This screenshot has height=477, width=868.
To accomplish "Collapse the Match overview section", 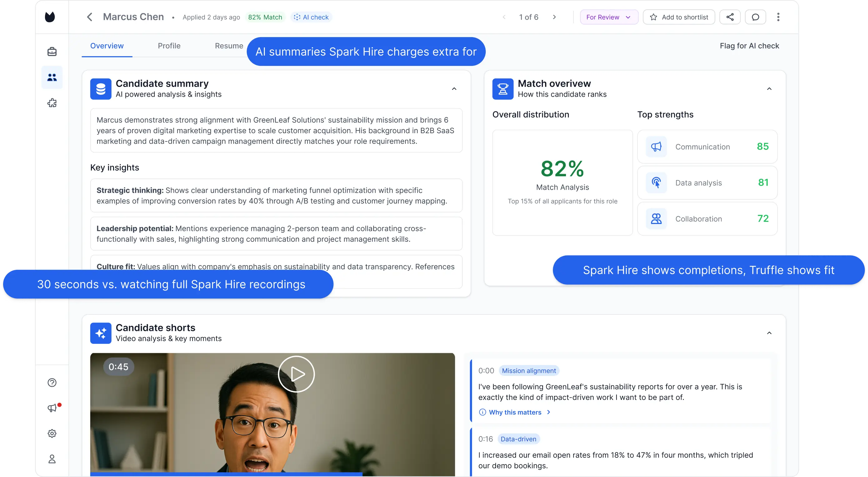I will (x=769, y=89).
